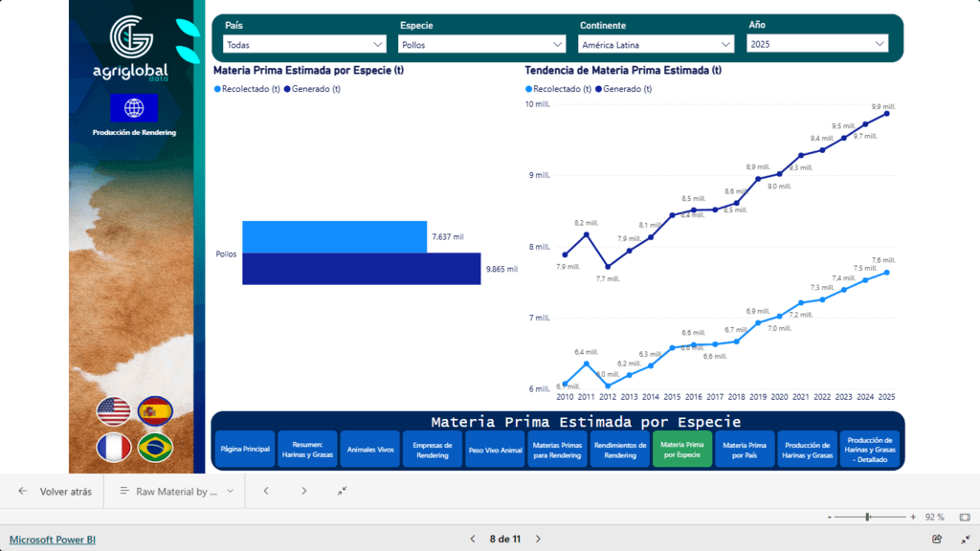
Task: Expand the Continente dropdown
Action: coord(657,44)
